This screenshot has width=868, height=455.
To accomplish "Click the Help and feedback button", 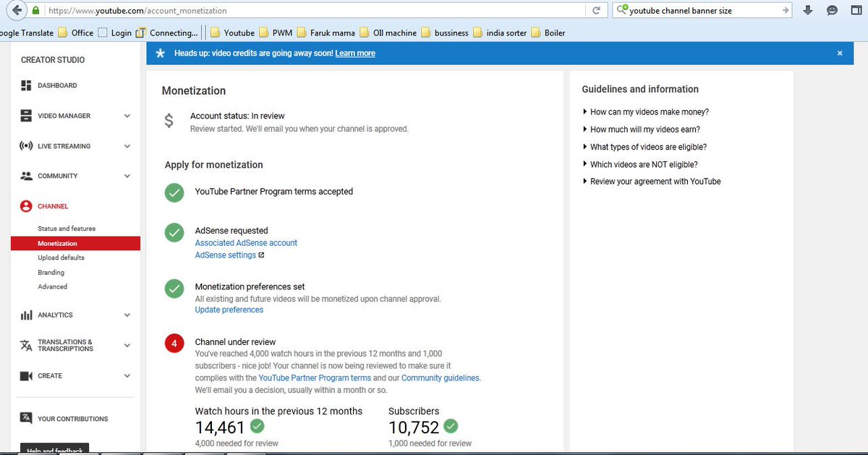I will click(54, 449).
